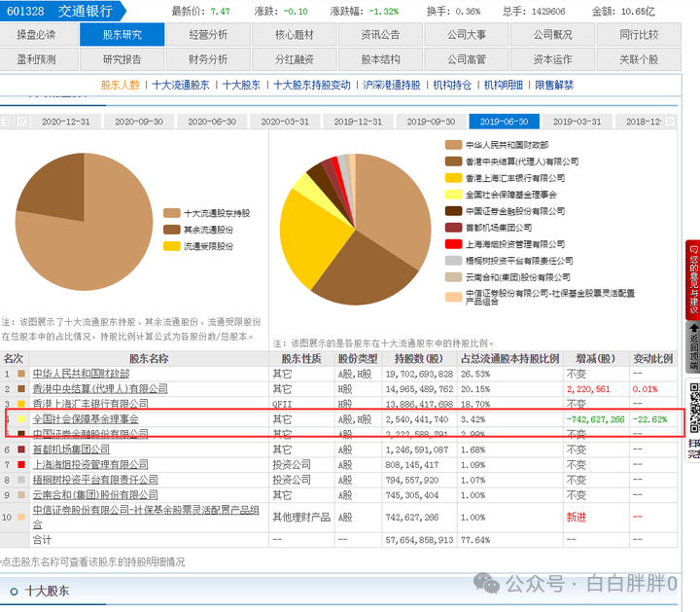The width and height of the screenshot is (700, 612).
Task: Open shareholder 云南合和(集团)股份有限公司 in table
Action: 95,495
